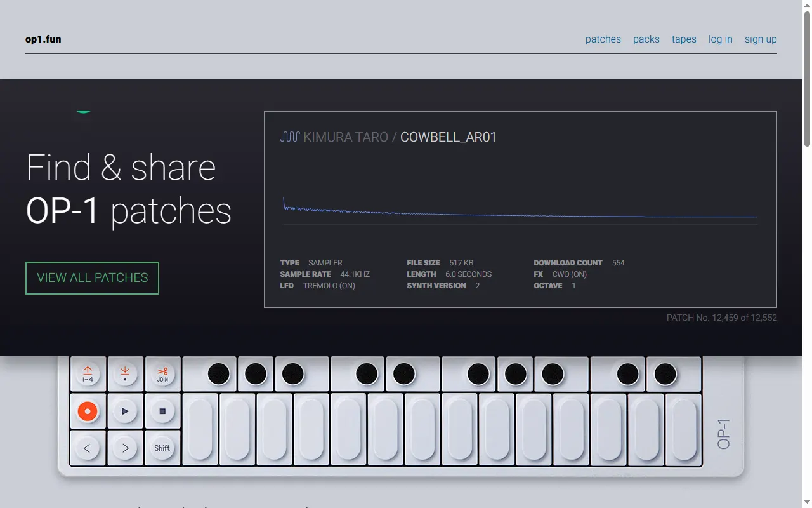Click the left arrow key on OP-1

pyautogui.click(x=88, y=448)
